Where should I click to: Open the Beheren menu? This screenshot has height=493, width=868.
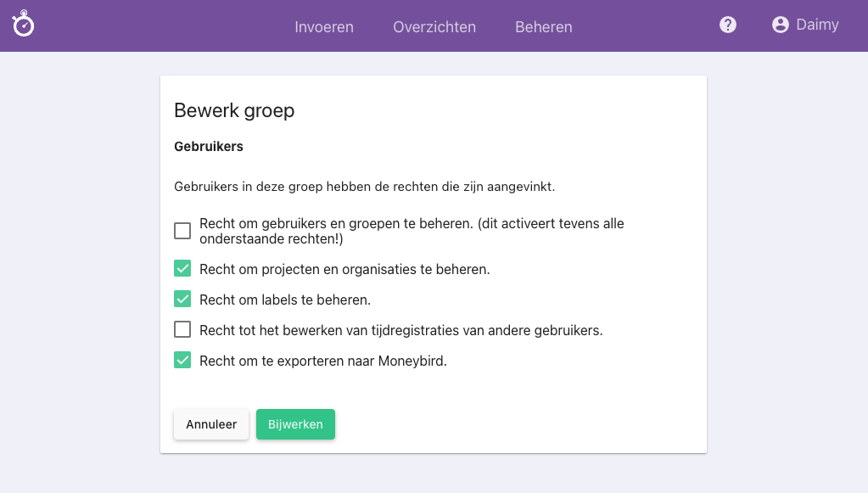[x=543, y=26]
